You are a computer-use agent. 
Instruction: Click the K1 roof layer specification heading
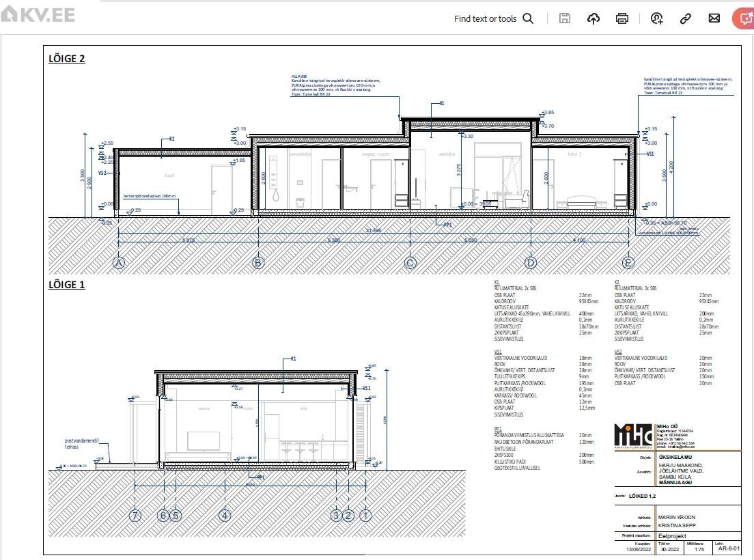(x=497, y=282)
